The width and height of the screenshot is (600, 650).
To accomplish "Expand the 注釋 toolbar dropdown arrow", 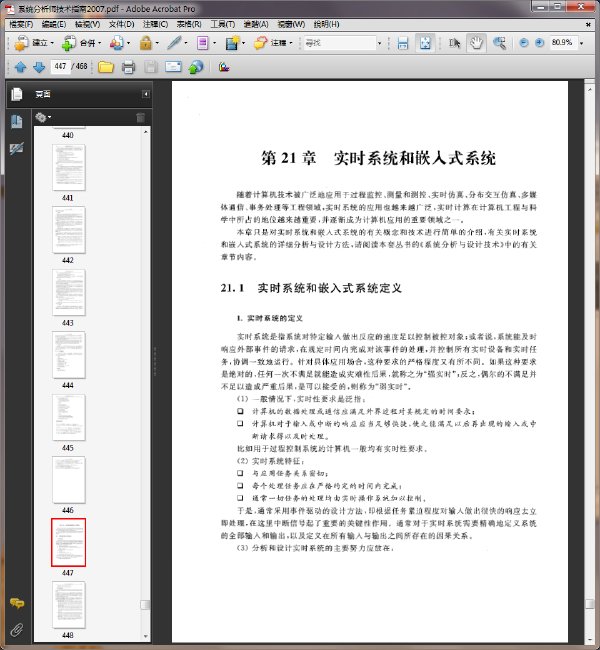I will click(x=291, y=43).
